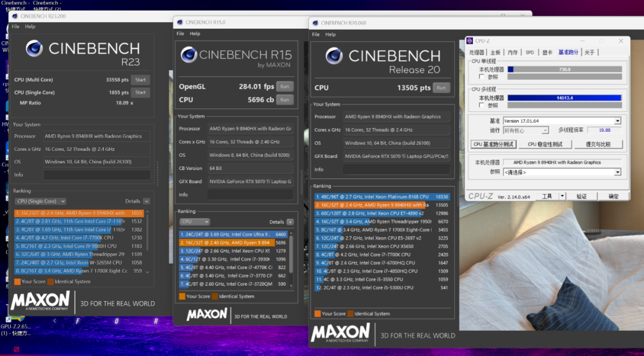Click the 验证 button in CPU-Z
Screen dimensions: 644x356
pos(581,196)
